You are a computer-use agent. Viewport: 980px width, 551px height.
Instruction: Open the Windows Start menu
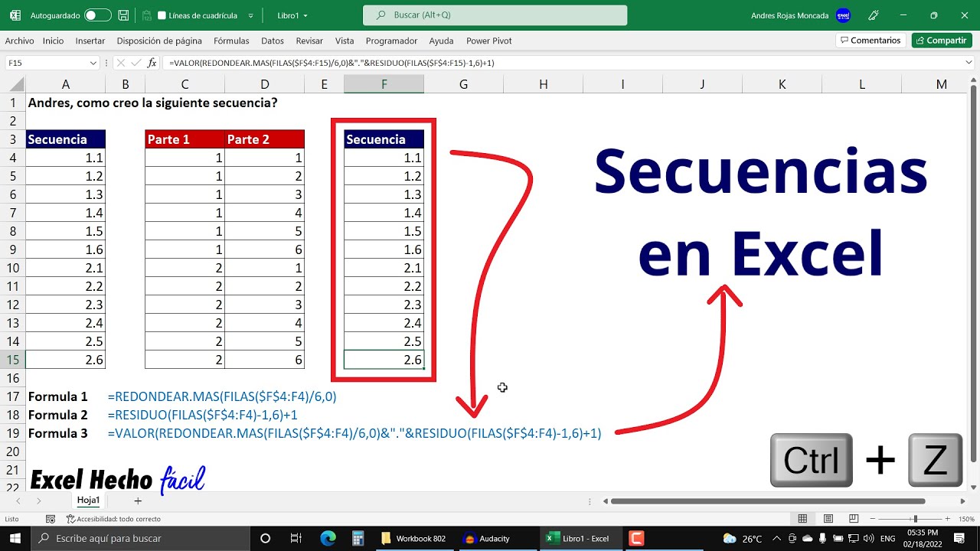click(15, 538)
